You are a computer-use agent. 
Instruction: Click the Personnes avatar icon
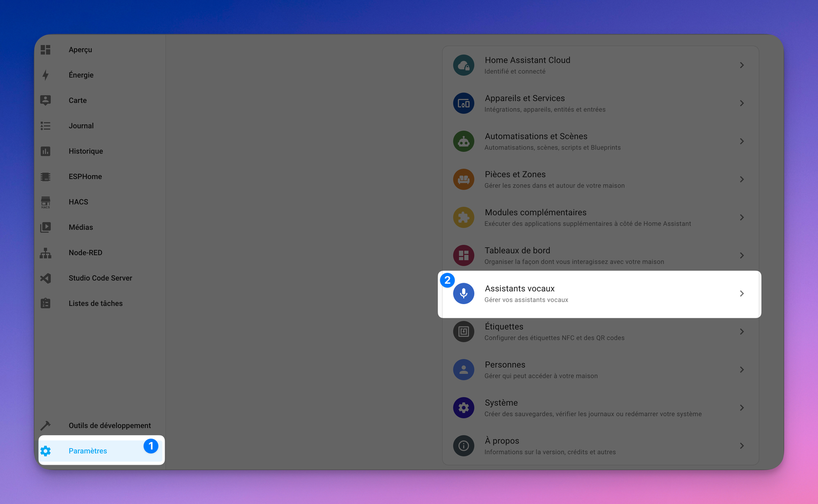click(x=464, y=369)
